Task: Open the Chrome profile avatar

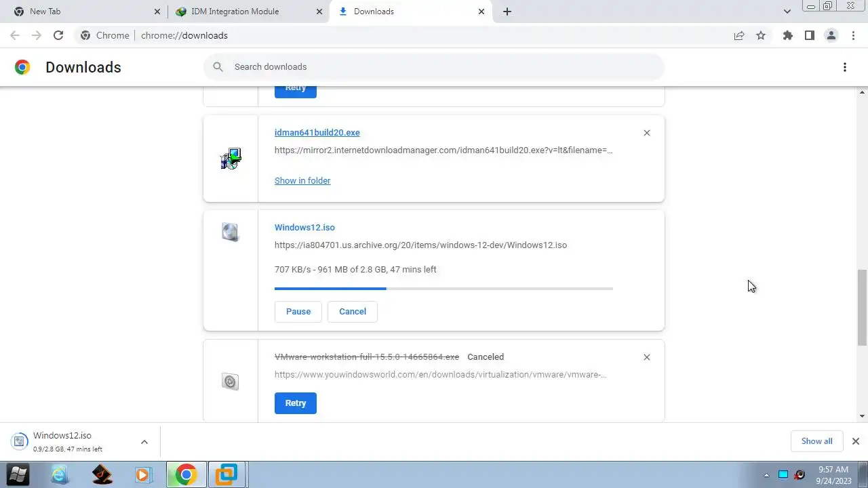Action: [831, 35]
